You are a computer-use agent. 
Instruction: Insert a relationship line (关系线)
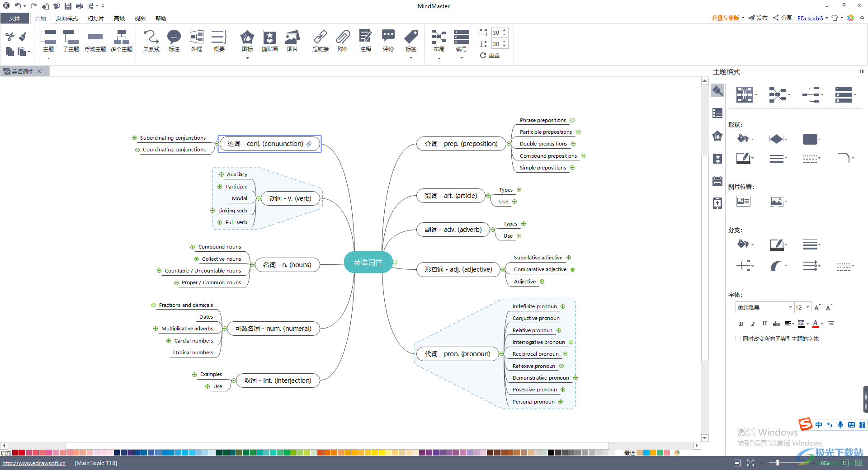click(151, 41)
